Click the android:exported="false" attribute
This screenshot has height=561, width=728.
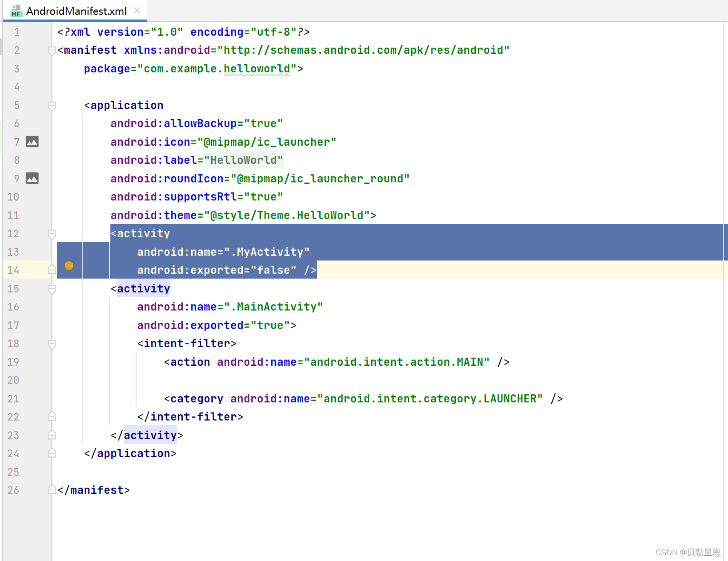tap(217, 270)
